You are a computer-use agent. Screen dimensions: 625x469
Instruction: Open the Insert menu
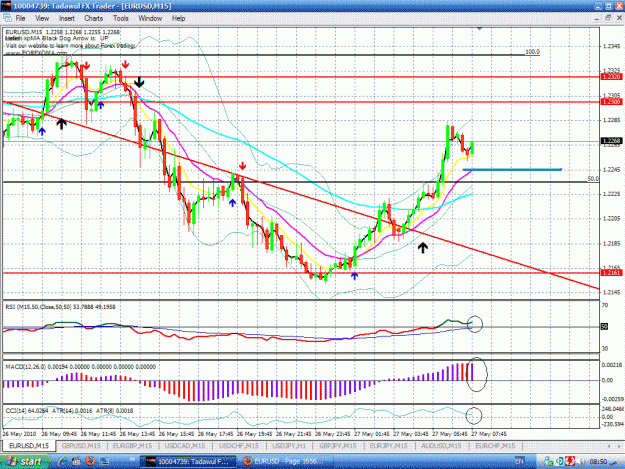(x=67, y=18)
